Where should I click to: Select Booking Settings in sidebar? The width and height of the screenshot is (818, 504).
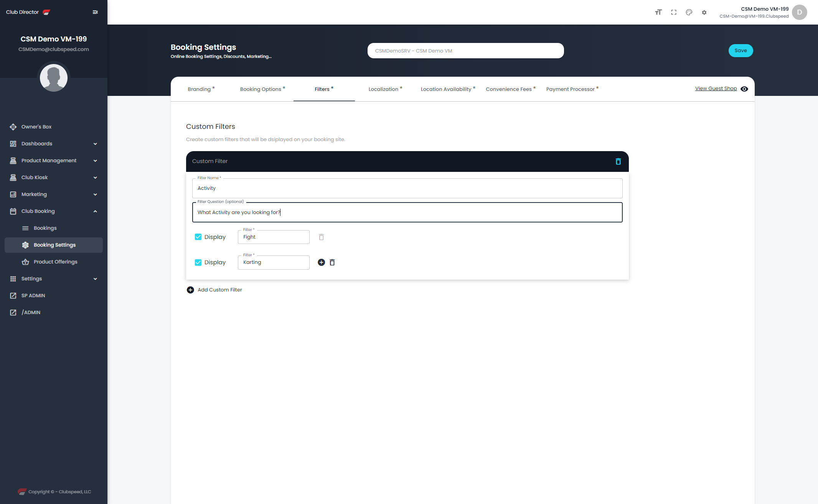point(54,245)
